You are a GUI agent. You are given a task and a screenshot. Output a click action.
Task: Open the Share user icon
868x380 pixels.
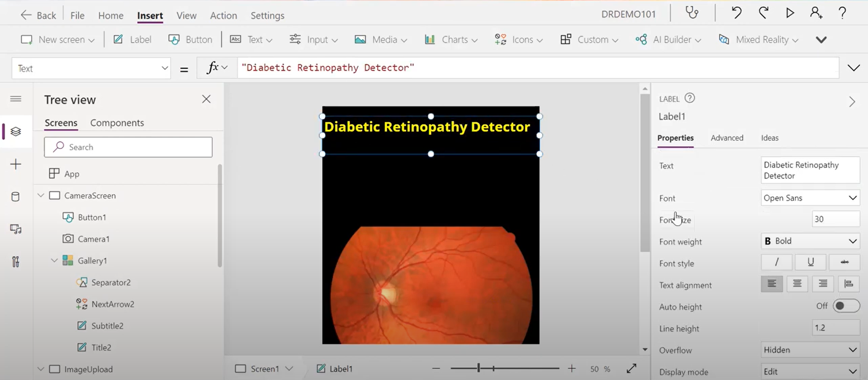pyautogui.click(x=816, y=13)
